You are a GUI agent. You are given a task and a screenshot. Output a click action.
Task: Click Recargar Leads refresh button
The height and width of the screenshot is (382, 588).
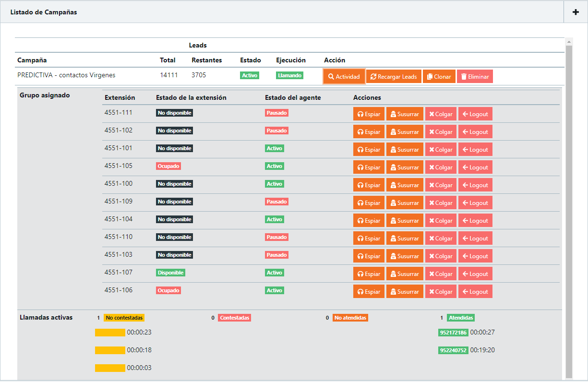(x=394, y=77)
